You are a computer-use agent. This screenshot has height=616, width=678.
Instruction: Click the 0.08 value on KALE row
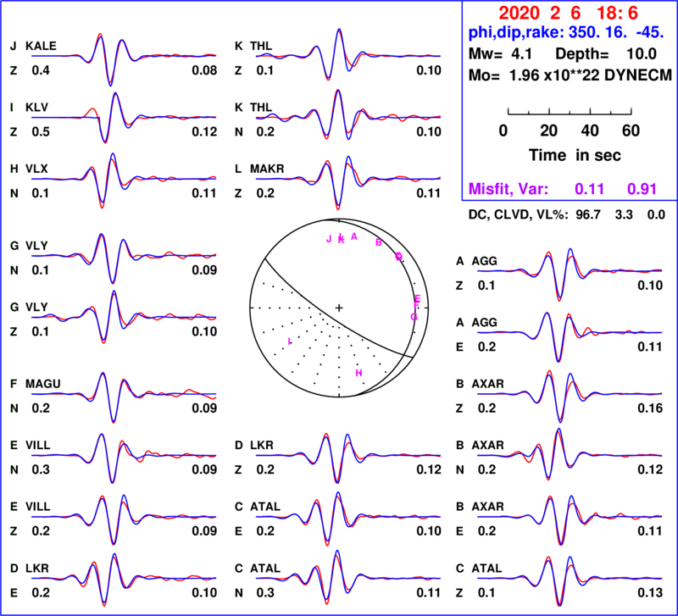point(204,70)
